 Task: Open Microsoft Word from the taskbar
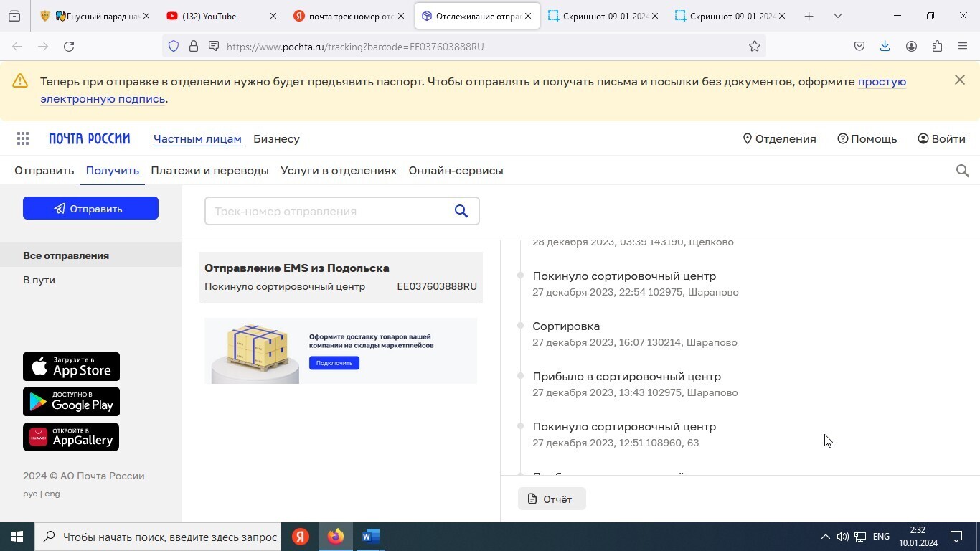[x=370, y=537]
